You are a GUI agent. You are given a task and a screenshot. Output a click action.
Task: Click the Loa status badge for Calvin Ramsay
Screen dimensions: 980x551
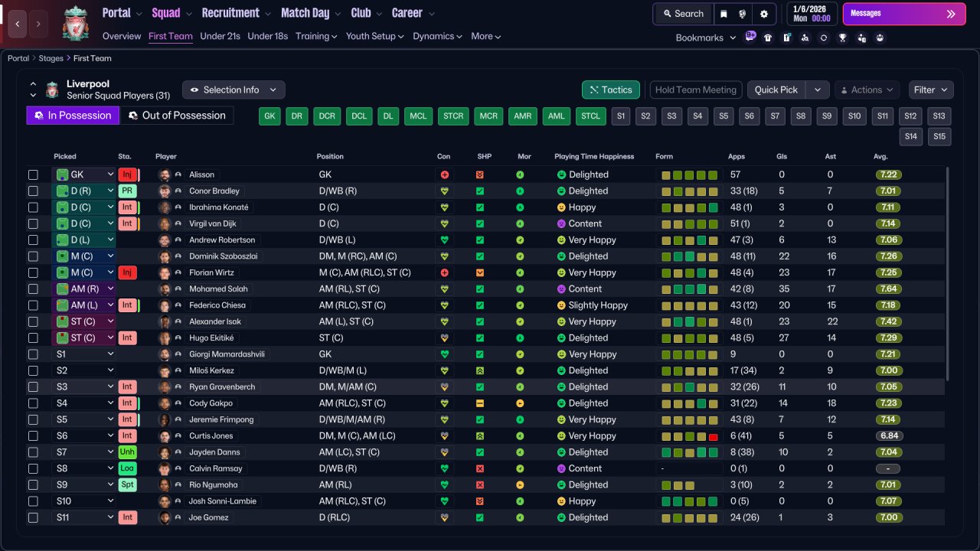coord(127,468)
